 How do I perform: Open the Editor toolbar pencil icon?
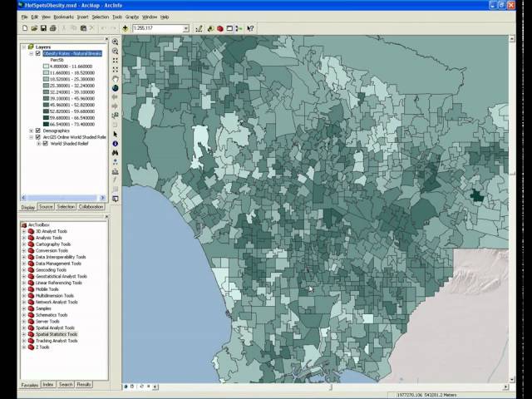[x=199, y=28]
